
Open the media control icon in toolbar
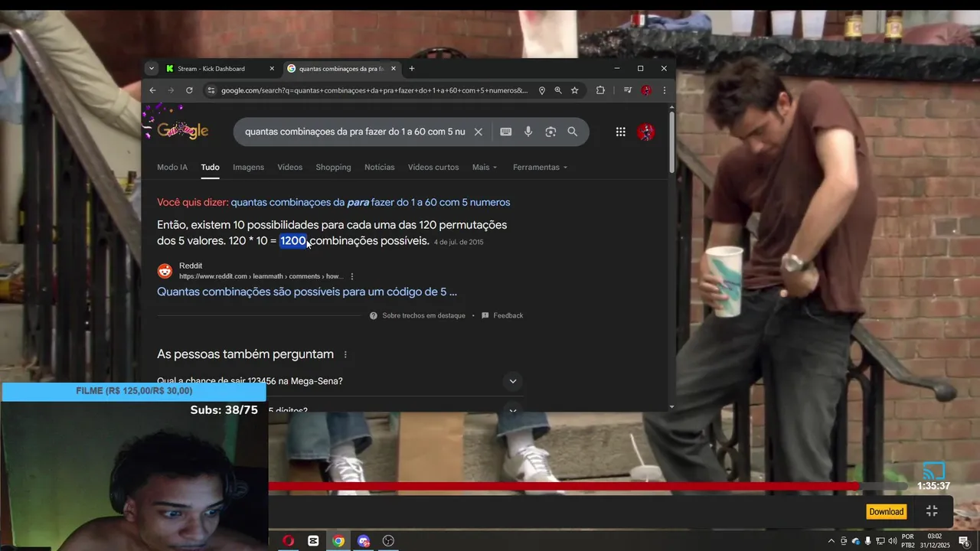628,90
